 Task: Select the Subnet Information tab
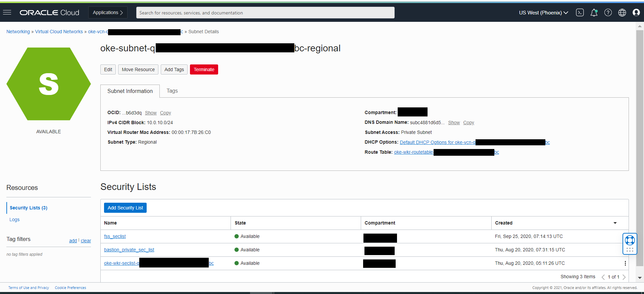(130, 91)
